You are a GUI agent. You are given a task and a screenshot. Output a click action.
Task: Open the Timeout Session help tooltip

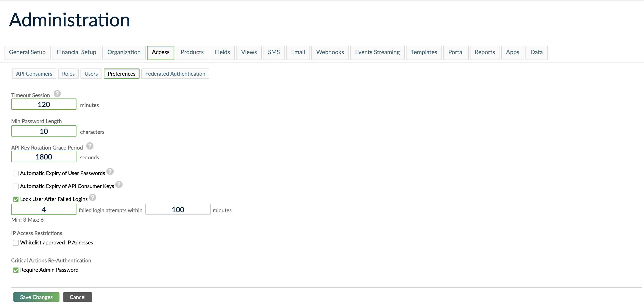pyautogui.click(x=57, y=94)
